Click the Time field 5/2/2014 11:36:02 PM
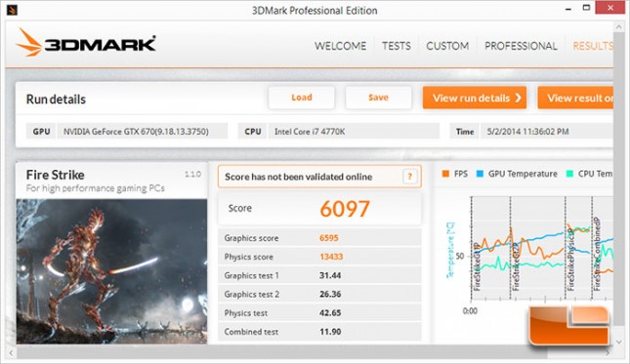 546,131
